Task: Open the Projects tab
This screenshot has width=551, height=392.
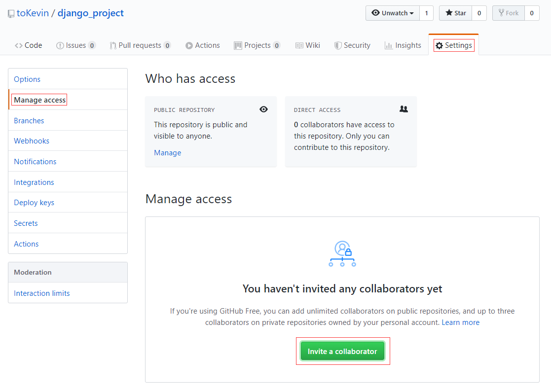Action: tap(257, 45)
